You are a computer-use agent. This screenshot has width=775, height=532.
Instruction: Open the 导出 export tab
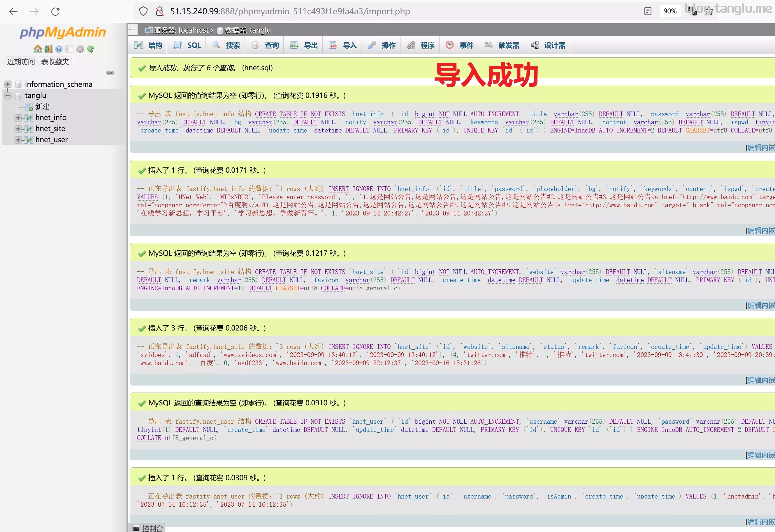pyautogui.click(x=304, y=45)
